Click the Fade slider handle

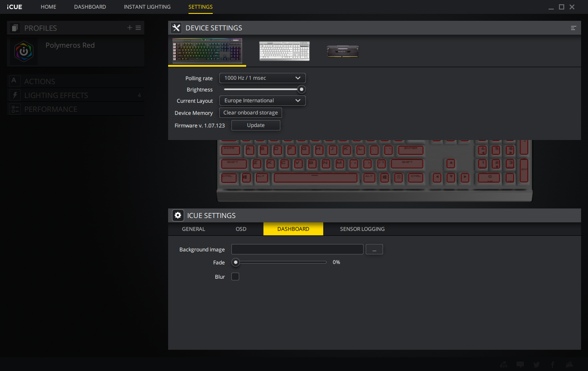pos(236,262)
